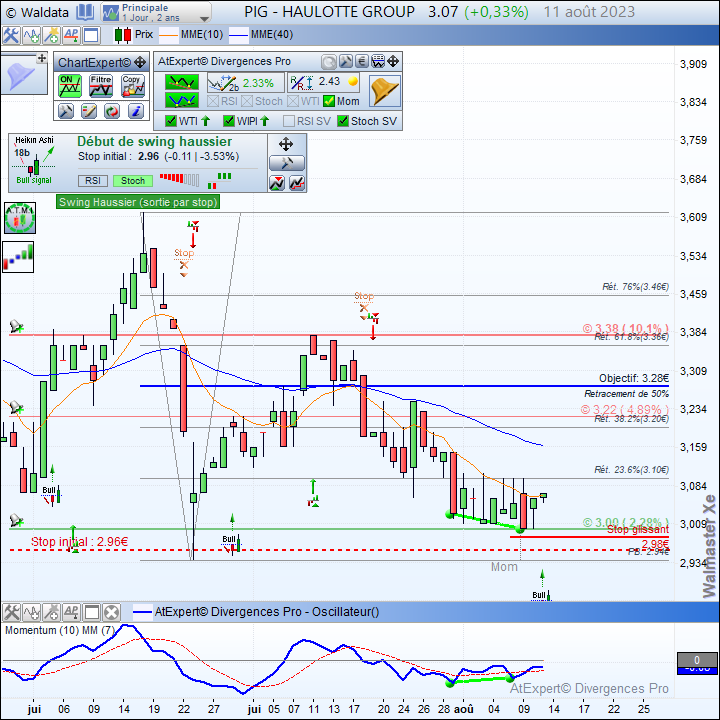Viewport: 720px width, 720px height.
Task: Select the RSI button in swing panel
Action: click(93, 181)
